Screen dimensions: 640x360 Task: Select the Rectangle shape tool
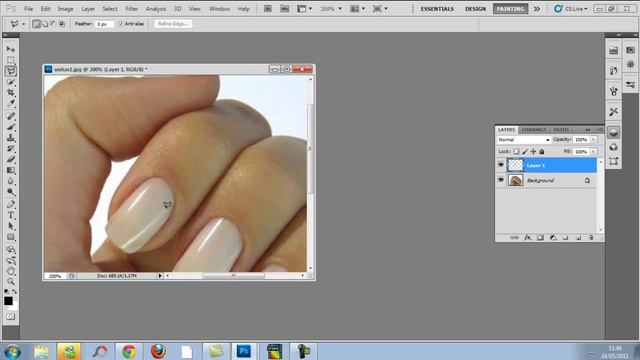11,237
